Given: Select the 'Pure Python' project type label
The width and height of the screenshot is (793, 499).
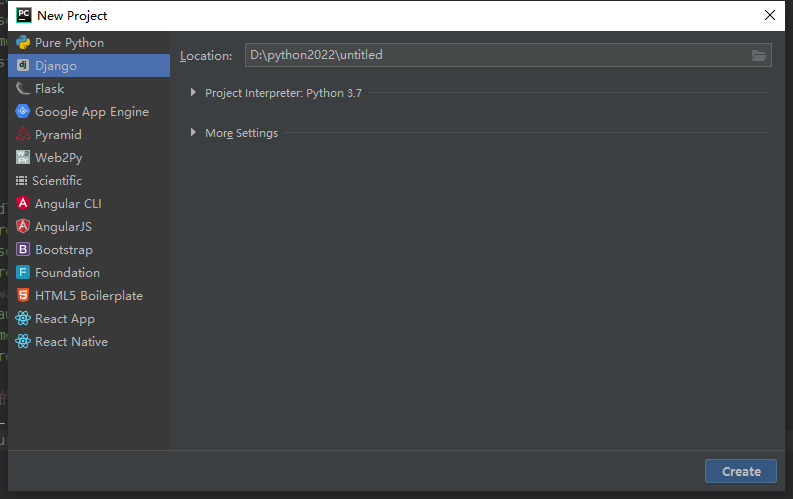Looking at the screenshot, I should click(x=69, y=43).
